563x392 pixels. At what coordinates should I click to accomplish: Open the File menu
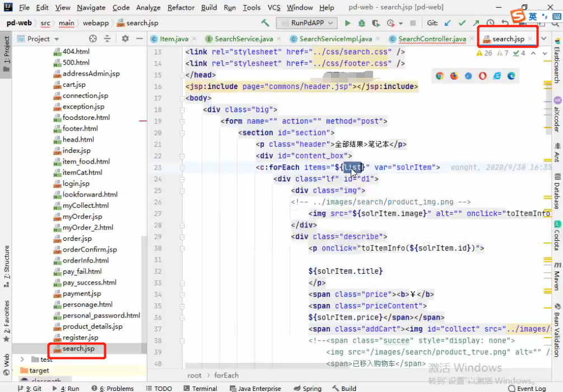(x=24, y=7)
